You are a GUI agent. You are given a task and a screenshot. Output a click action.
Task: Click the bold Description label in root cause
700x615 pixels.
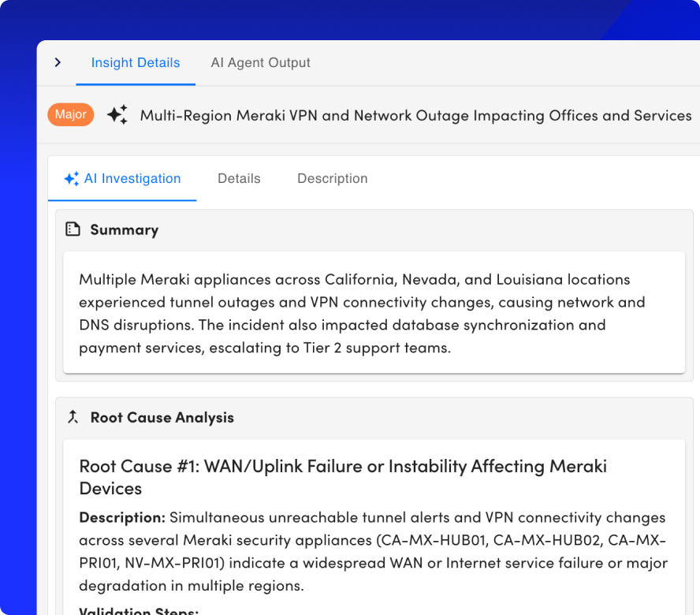click(122, 518)
